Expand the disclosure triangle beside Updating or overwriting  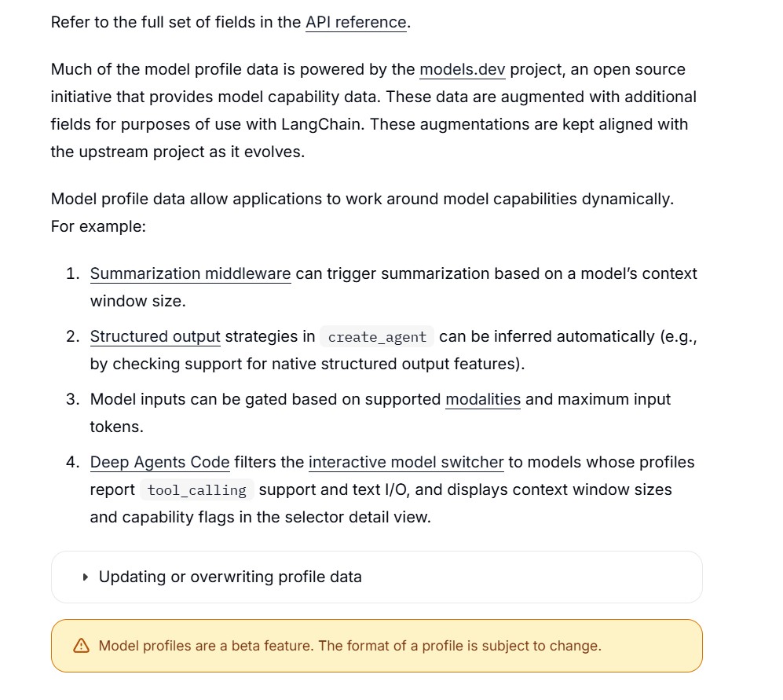(86, 577)
